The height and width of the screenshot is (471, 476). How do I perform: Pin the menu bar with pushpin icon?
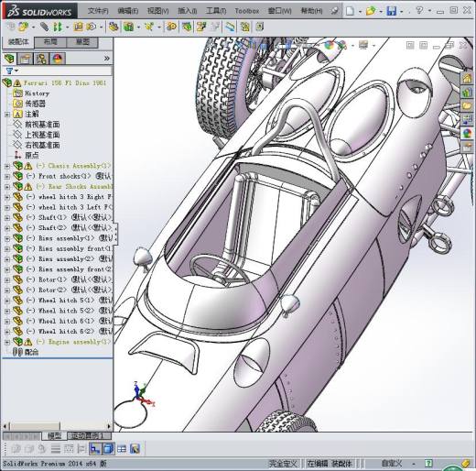tap(334, 11)
